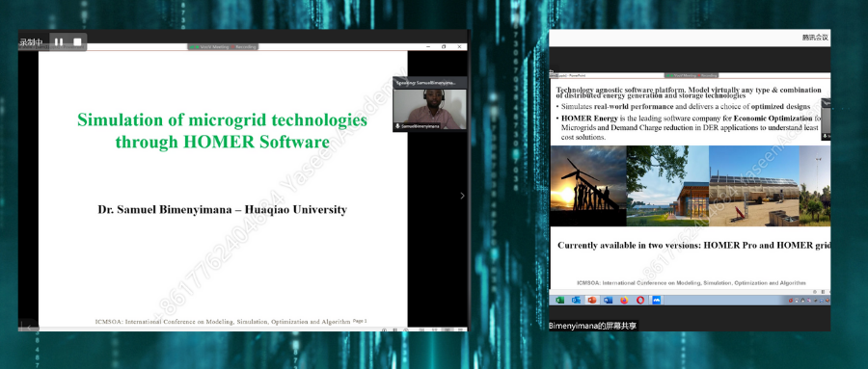Viewport: 868px width, 369px height.
Task: Click the HOMER Software slide title
Action: pyautogui.click(x=222, y=131)
